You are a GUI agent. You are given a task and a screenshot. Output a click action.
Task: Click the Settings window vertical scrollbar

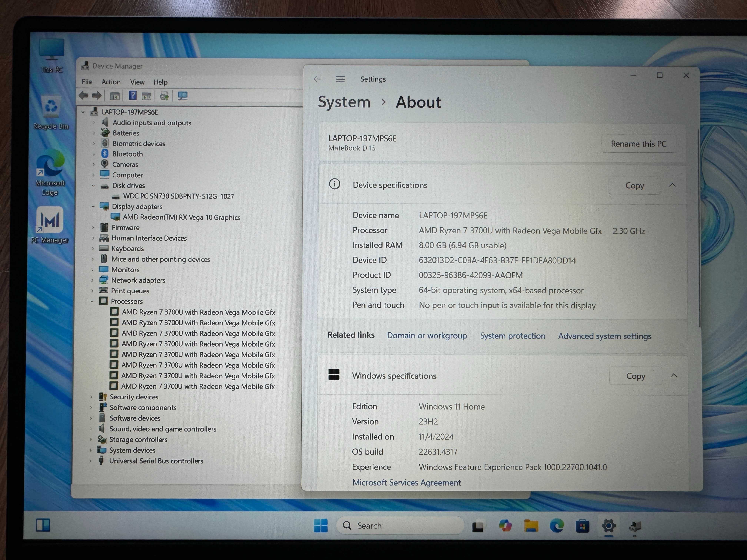699,228
